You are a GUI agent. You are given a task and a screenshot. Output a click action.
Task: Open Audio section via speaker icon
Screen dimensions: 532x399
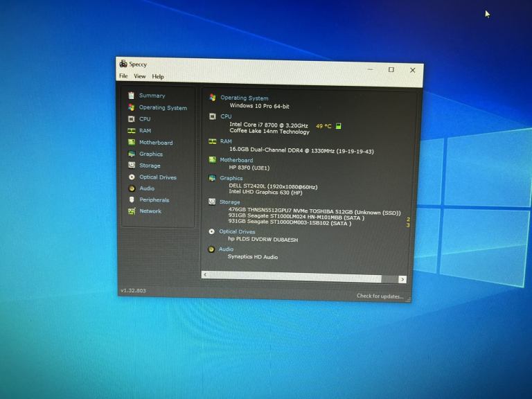pos(132,188)
